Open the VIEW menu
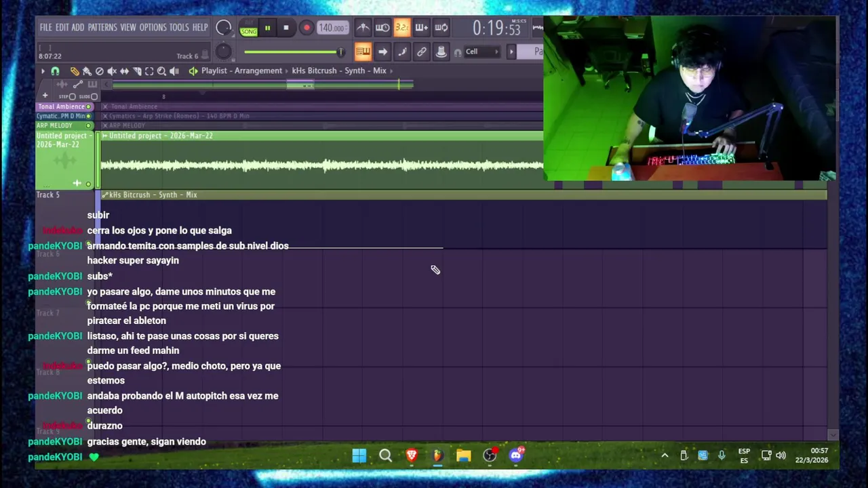Image resolution: width=868 pixels, height=488 pixels. (x=128, y=28)
